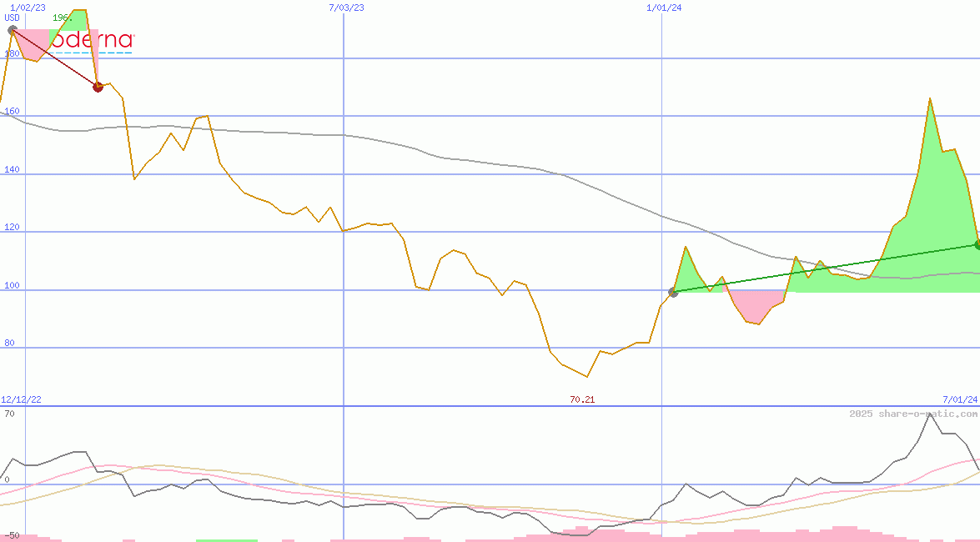Click gray start marker of green trend line

click(673, 292)
